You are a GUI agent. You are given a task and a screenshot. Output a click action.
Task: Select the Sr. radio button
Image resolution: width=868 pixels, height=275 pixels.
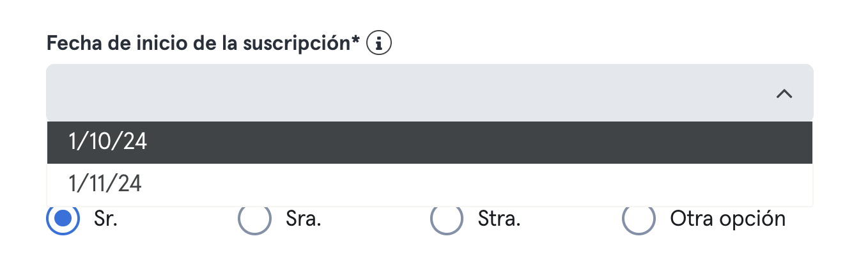click(63, 218)
